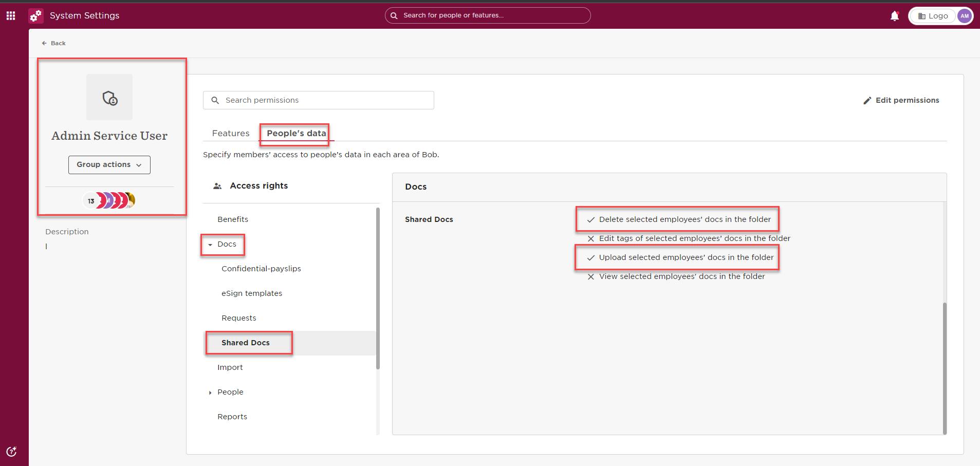Click the pencil icon beside Edit permissions
Image resolution: width=980 pixels, height=466 pixels.
867,100
